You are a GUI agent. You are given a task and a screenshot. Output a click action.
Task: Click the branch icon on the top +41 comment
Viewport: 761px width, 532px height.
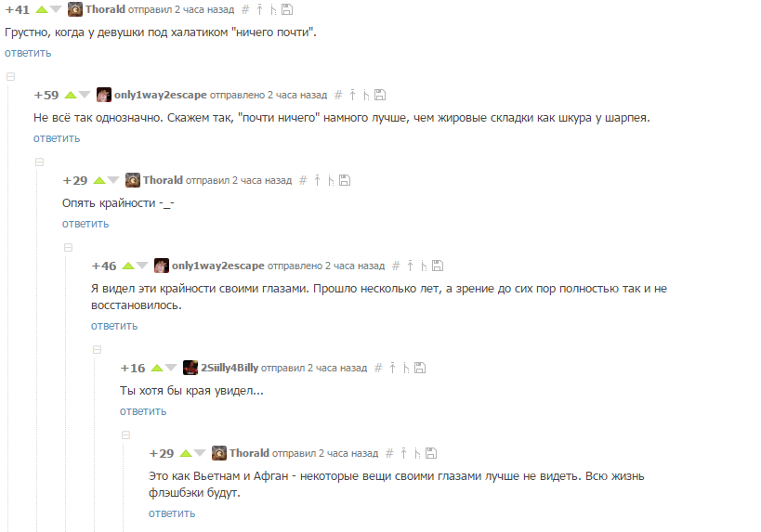273,9
